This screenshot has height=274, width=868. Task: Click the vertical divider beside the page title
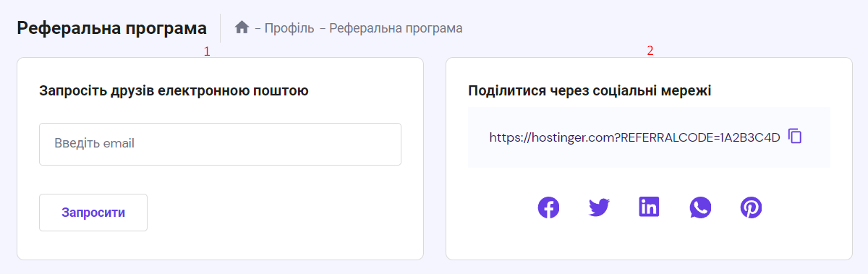pos(220,28)
